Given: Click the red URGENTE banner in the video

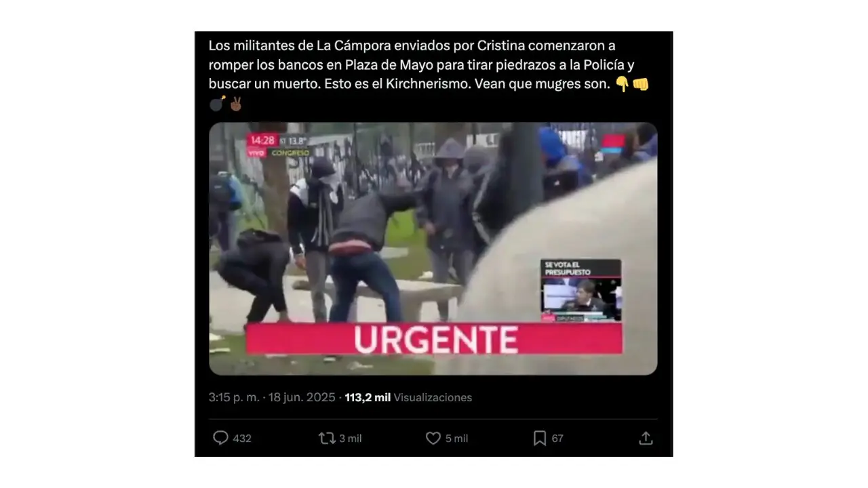Looking at the screenshot, I should 433,339.
